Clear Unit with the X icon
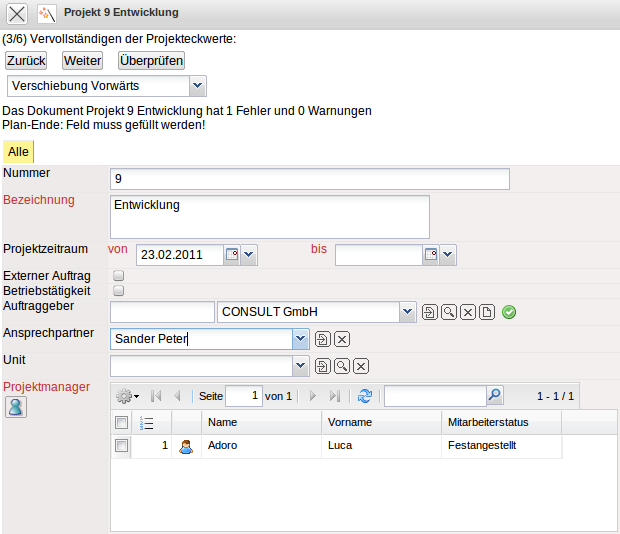Viewport: 620px width, 534px height. 361,366
